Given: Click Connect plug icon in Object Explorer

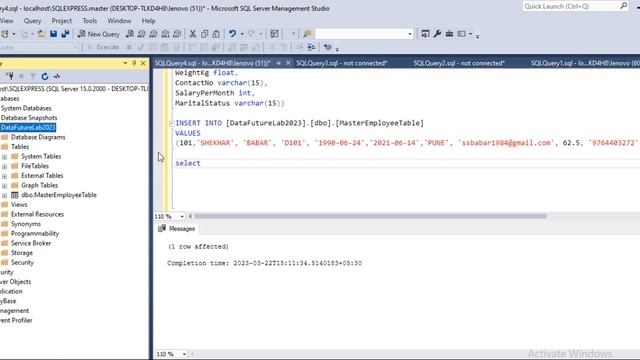Looking at the screenshot, I should click(x=10, y=76).
